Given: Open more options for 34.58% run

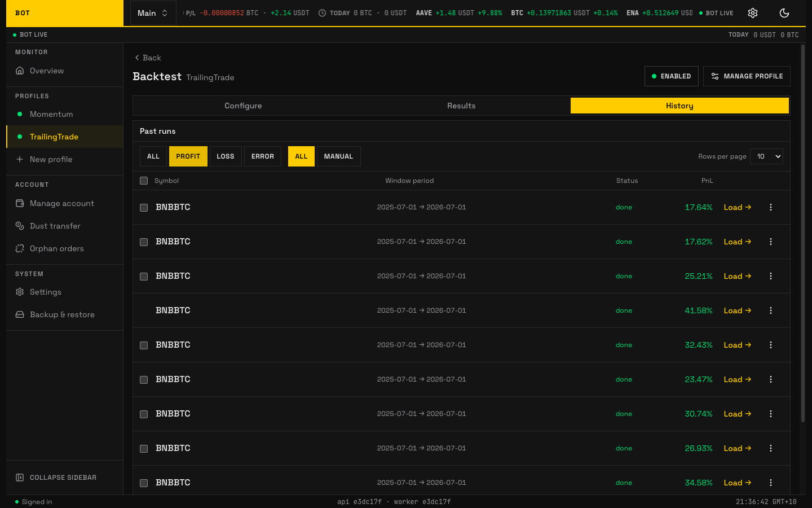Looking at the screenshot, I should [771, 483].
